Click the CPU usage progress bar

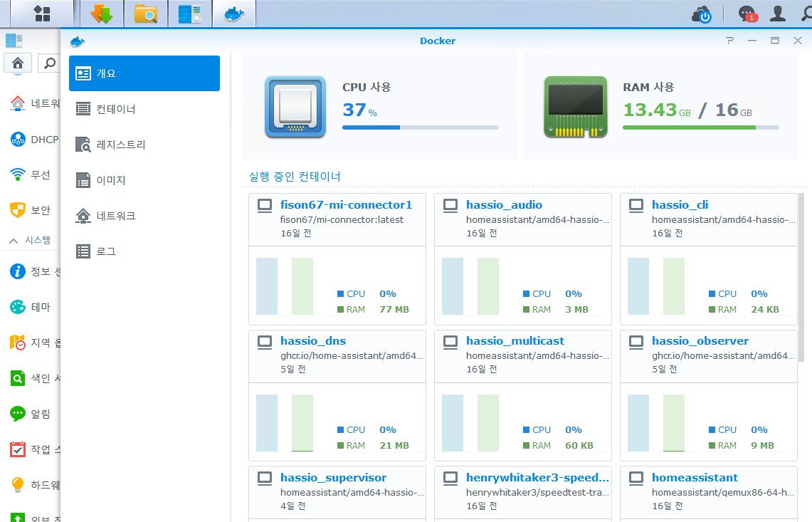tap(420, 127)
